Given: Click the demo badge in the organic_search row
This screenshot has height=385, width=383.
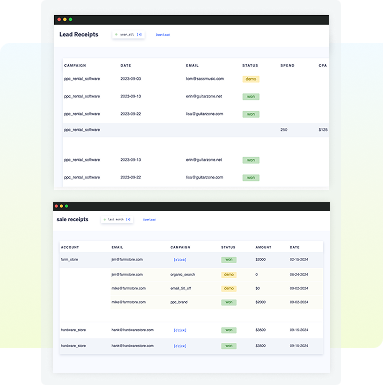Looking at the screenshot, I should pyautogui.click(x=229, y=275).
